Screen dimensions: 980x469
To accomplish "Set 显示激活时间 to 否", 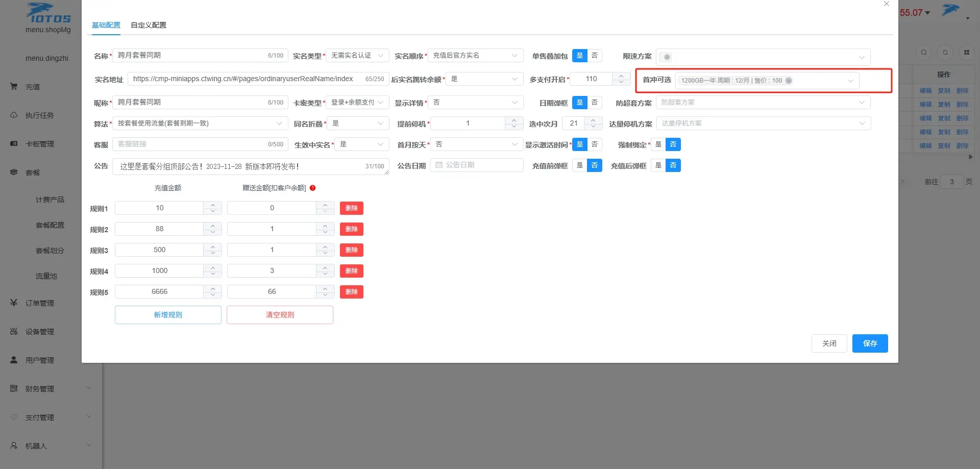I will [x=595, y=144].
